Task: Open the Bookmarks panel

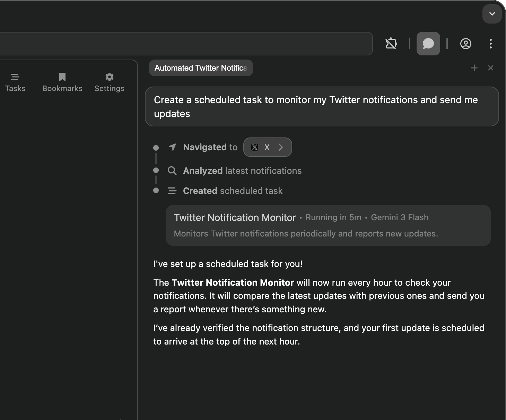Action: (62, 82)
